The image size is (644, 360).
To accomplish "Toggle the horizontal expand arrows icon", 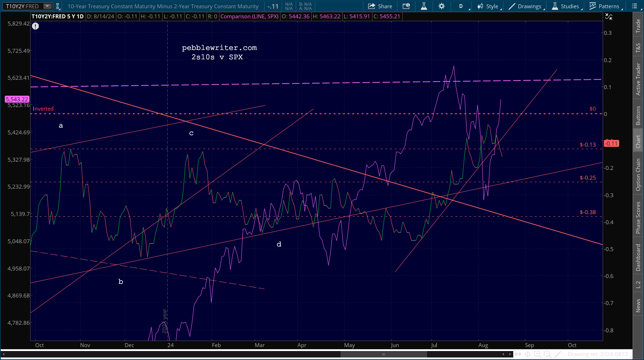I will click(x=518, y=354).
